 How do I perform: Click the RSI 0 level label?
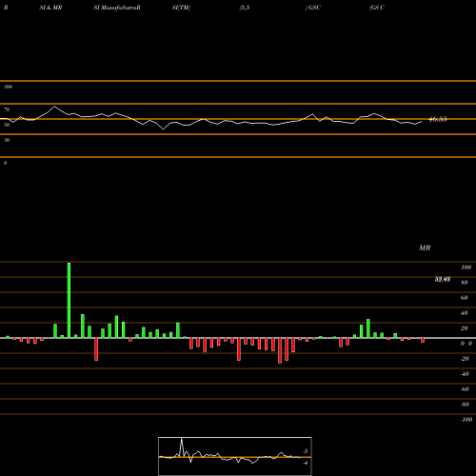5,163
